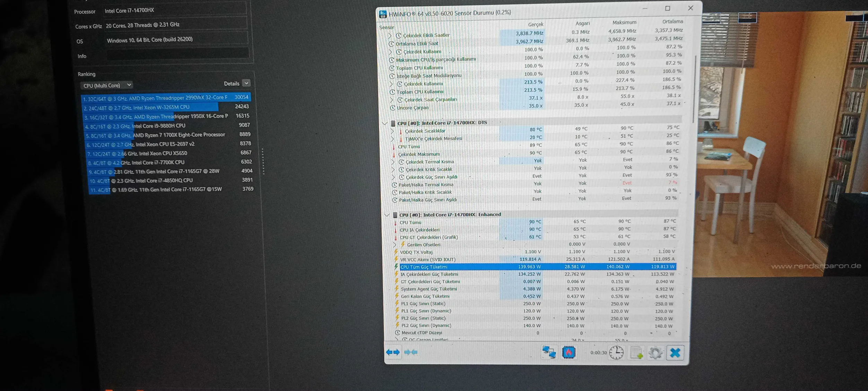Maximize the HWiNFO sensor window
Viewport: 868px width, 391px height.
click(667, 8)
